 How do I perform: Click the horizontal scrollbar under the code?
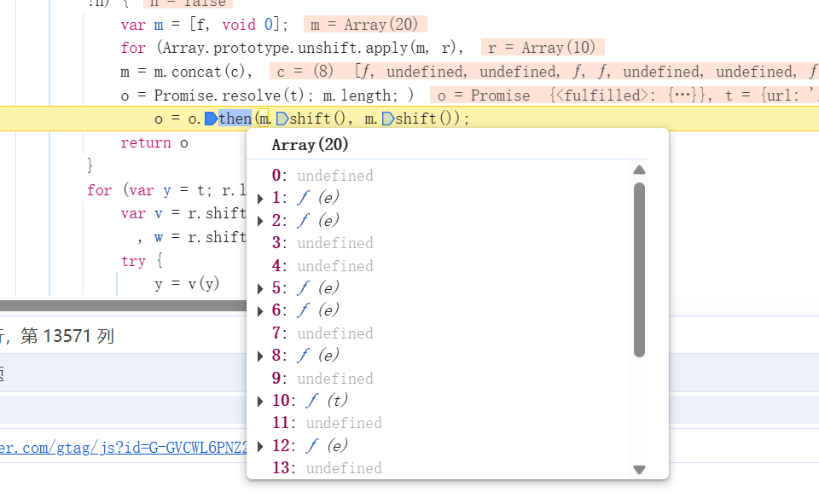coord(123,305)
